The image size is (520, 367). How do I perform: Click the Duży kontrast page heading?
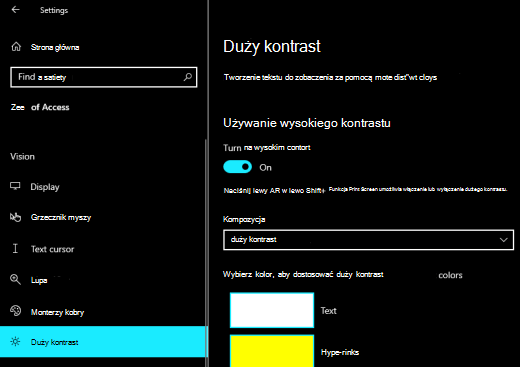coord(272,46)
